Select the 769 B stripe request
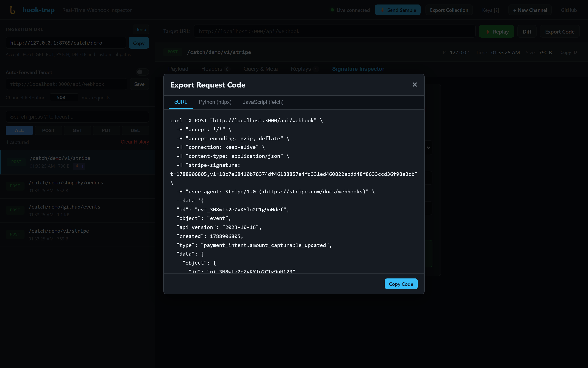Image resolution: width=588 pixels, height=368 pixels. 78,235
